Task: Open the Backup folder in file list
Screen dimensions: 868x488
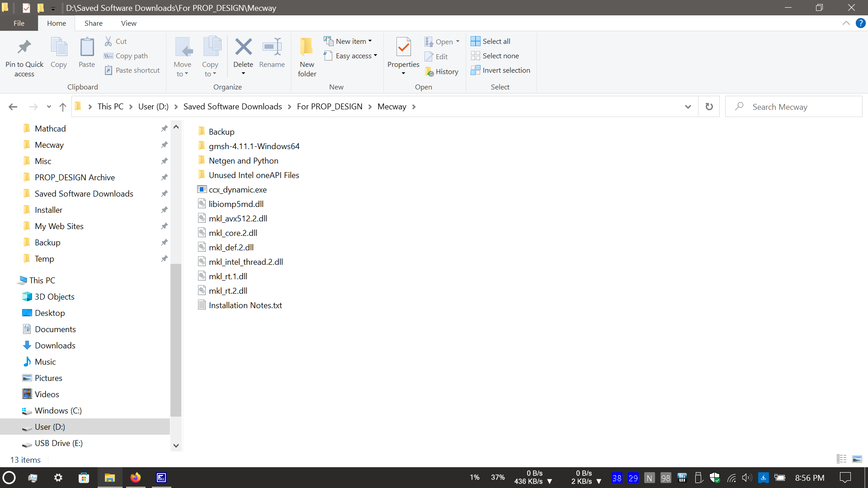Action: click(x=216, y=131)
